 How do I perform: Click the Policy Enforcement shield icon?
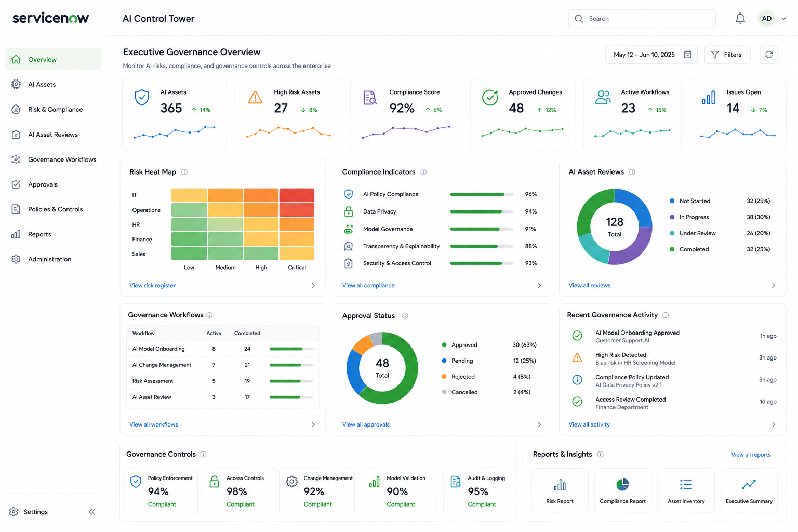coord(136,482)
